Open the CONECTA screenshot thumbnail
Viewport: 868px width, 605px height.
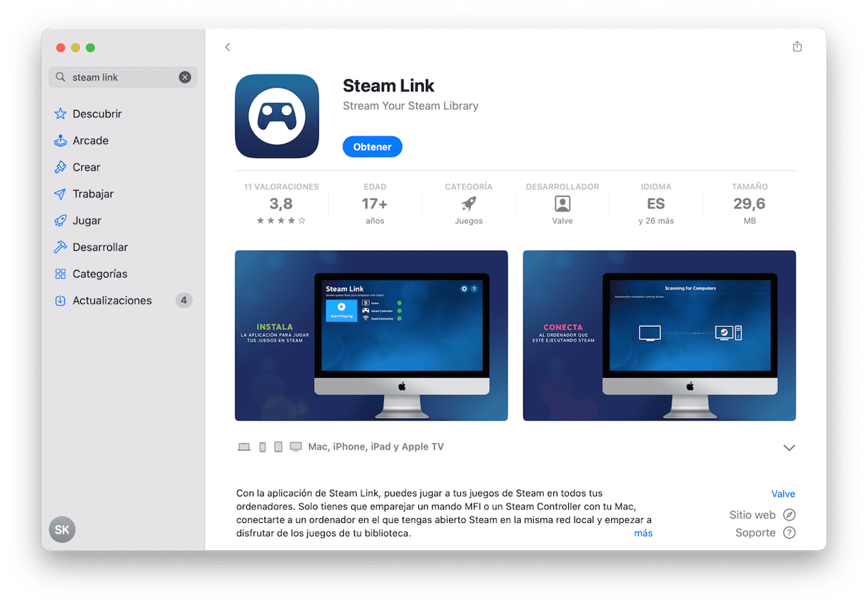point(660,336)
